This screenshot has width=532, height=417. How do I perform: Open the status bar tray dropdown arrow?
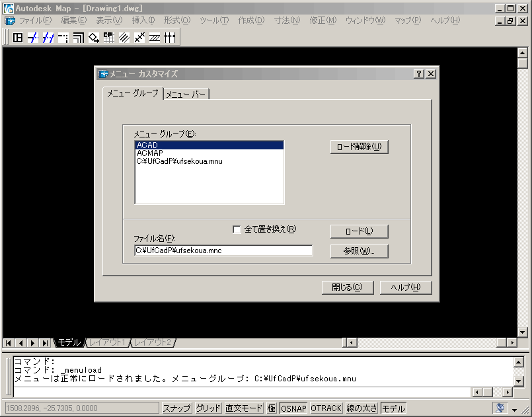tap(515, 410)
